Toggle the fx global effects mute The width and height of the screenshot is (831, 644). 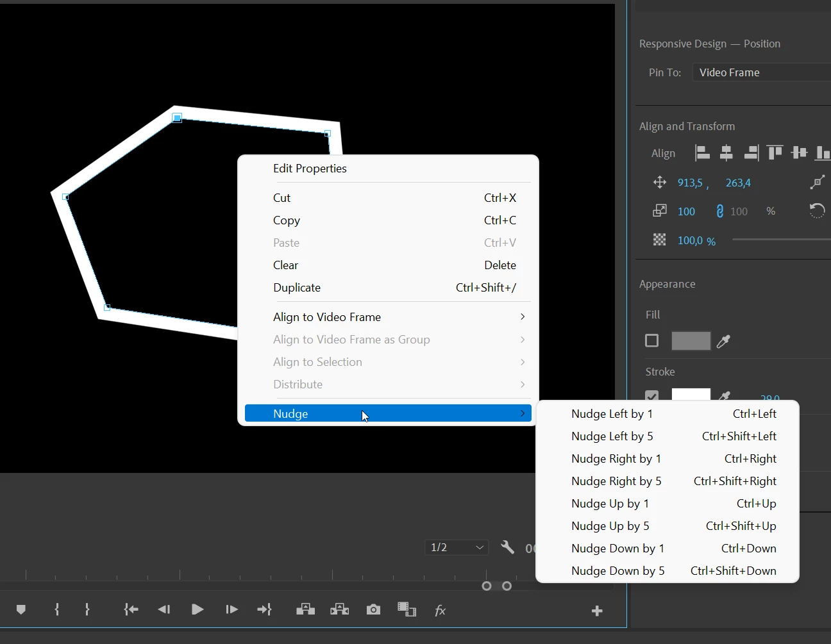click(440, 611)
